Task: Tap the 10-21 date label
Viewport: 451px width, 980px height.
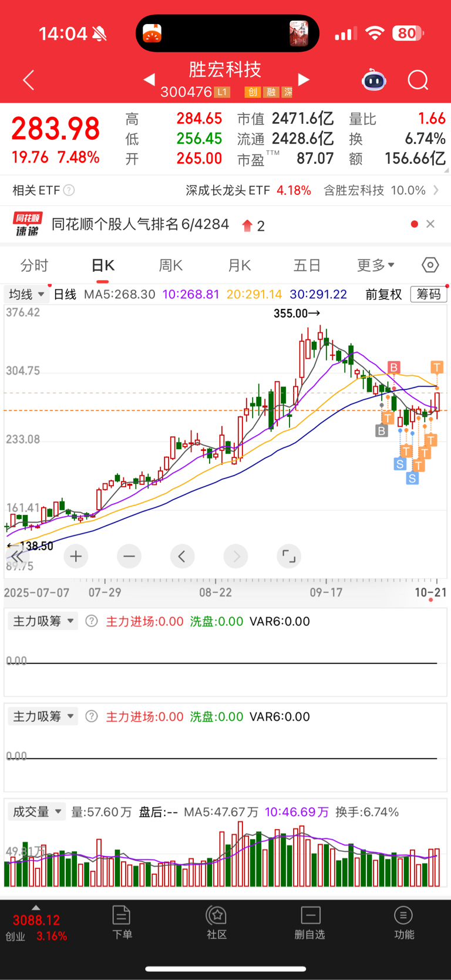Action: coord(430,592)
